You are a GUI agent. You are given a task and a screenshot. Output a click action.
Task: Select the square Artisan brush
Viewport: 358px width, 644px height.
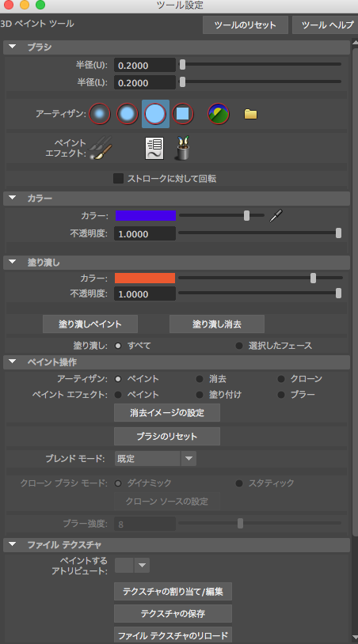(183, 114)
